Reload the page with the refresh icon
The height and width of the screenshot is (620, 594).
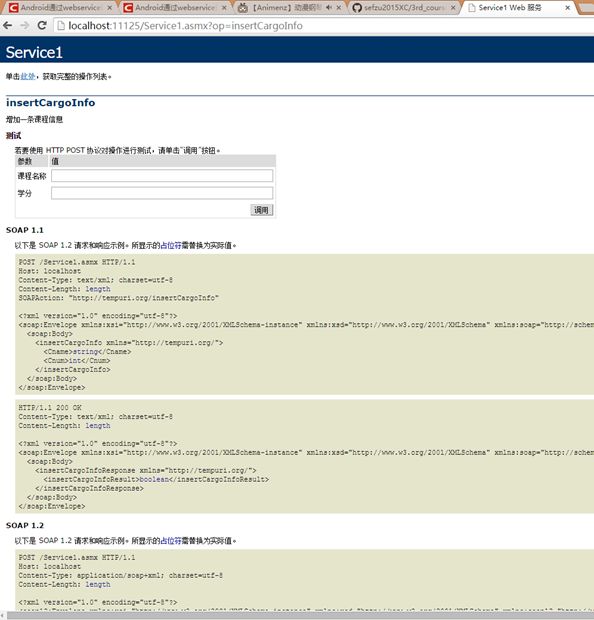click(x=42, y=26)
